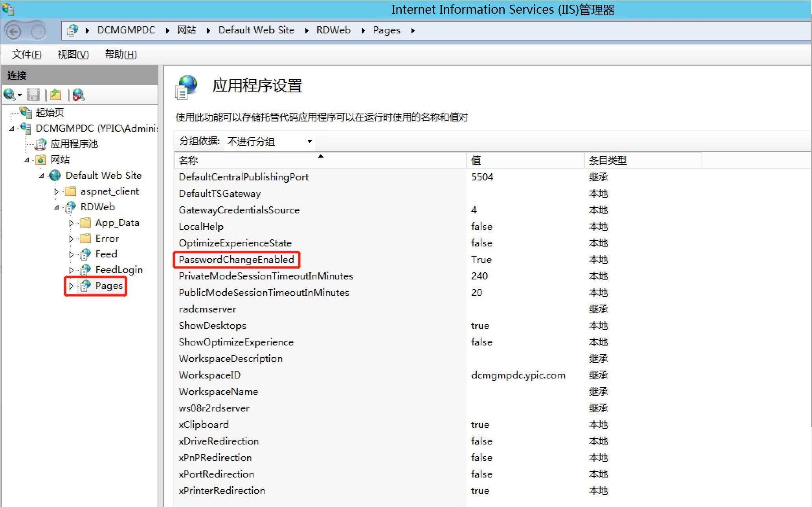Click the Save connections disk icon
Image resolution: width=812 pixels, height=507 pixels.
pos(33,95)
